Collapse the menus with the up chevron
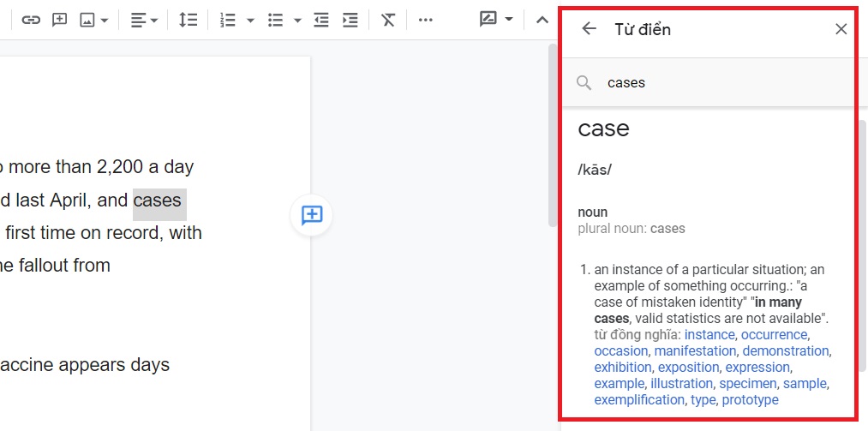868x431 pixels. point(542,20)
